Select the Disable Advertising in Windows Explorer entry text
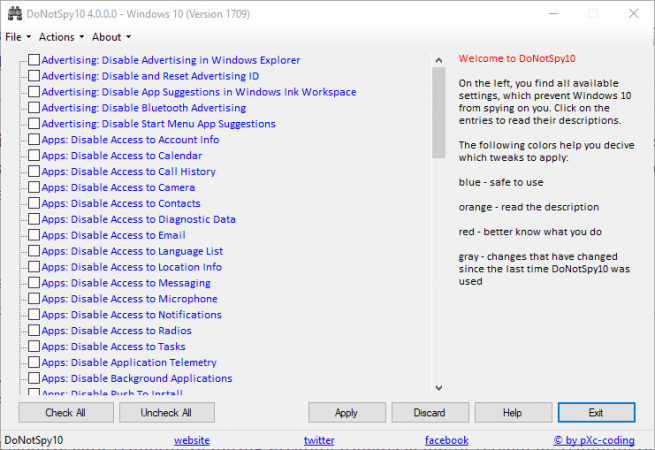Viewport: 655px width, 450px height. click(171, 60)
